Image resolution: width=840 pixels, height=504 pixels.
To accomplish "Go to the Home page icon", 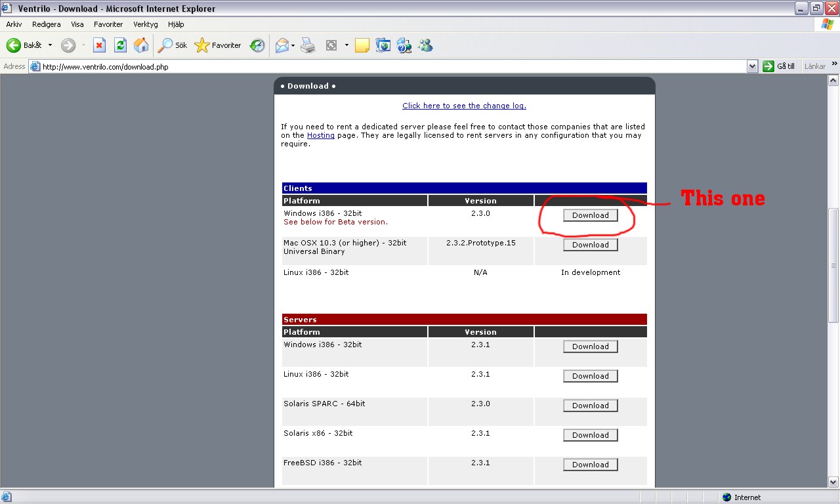I will (141, 45).
